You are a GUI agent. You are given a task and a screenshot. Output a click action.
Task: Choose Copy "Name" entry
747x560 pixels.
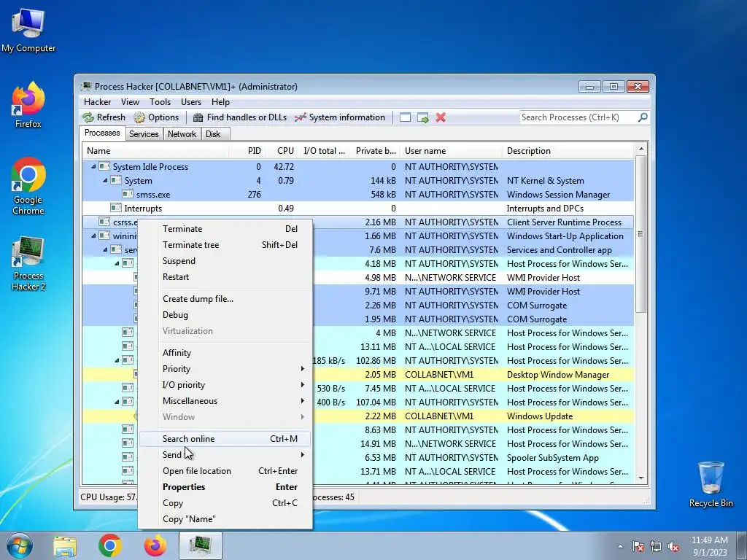click(x=225, y=519)
